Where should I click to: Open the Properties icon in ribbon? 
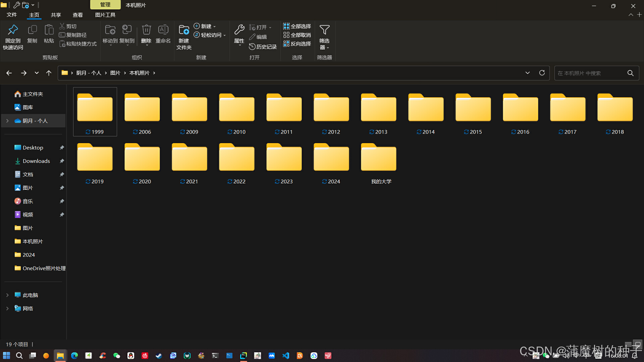pyautogui.click(x=239, y=30)
